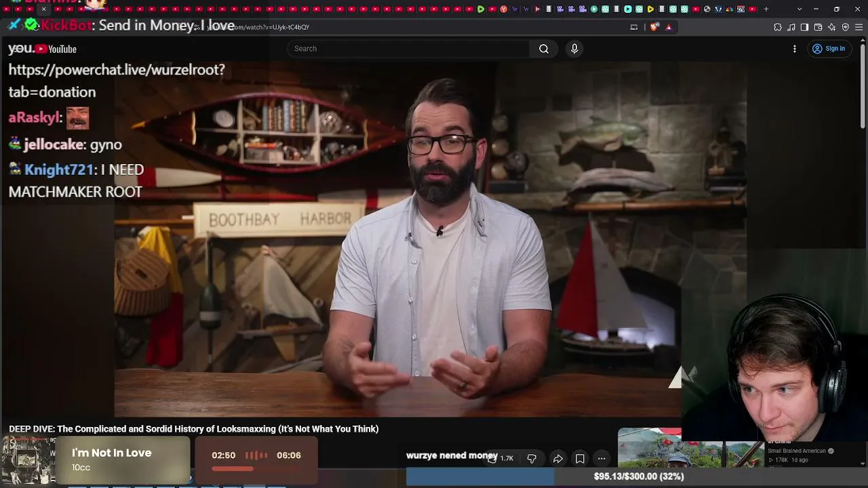This screenshot has width=868, height=488.
Task: Dislike the video with thumbs-down
Action: coord(532,459)
